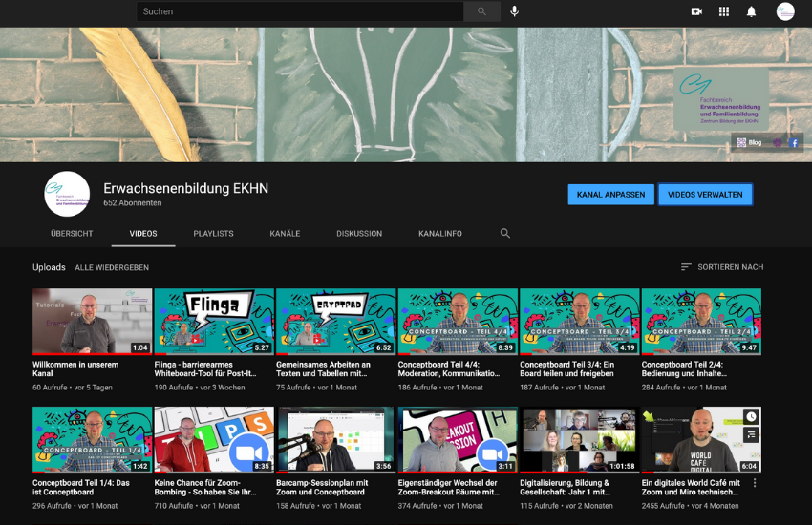Open Conceptboard Teil 4/4 thumbnail
This screenshot has height=525, width=812.
tap(458, 322)
